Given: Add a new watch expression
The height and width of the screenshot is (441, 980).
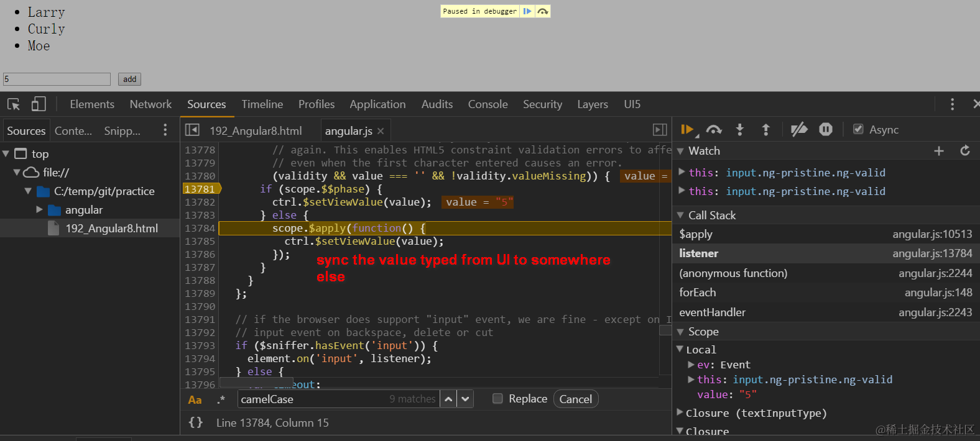Looking at the screenshot, I should 939,151.
